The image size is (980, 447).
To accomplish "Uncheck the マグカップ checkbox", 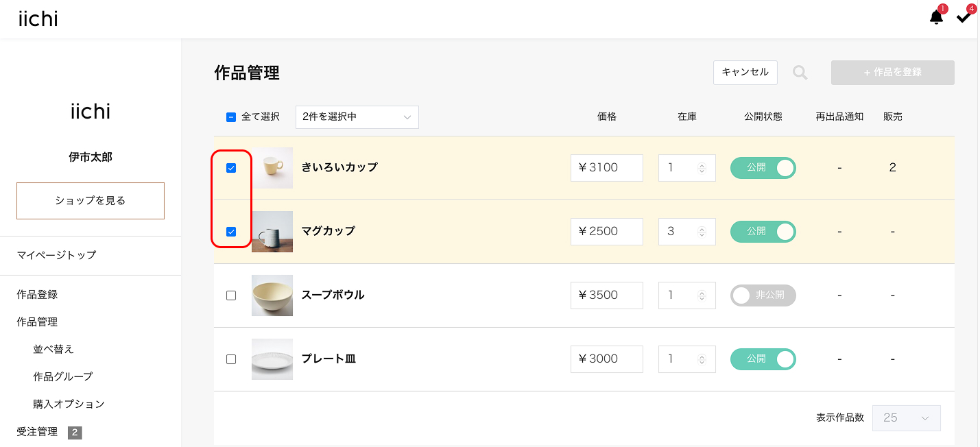I will pyautogui.click(x=231, y=232).
